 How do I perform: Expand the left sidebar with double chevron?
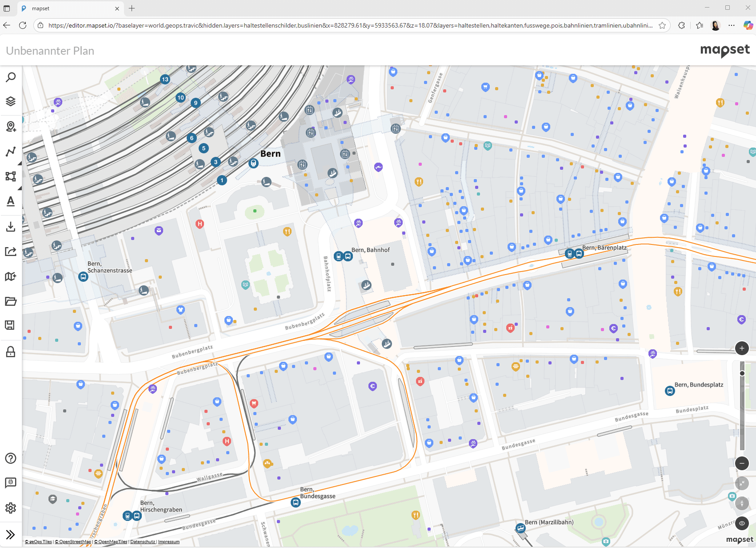11,534
